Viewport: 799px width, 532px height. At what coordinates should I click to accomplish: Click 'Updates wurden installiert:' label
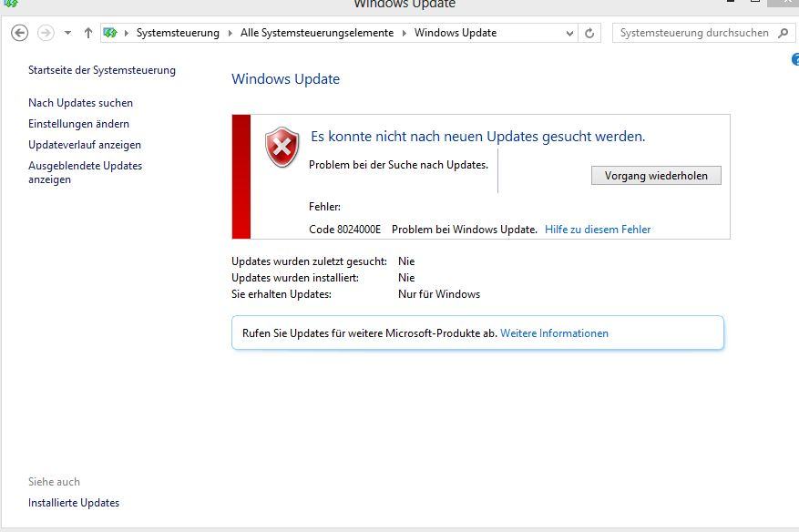(x=295, y=278)
